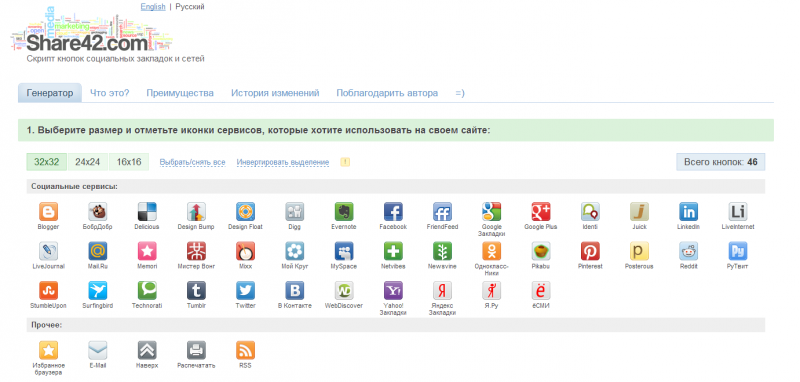
Task: Select the РуТвит icon
Action: click(x=738, y=251)
